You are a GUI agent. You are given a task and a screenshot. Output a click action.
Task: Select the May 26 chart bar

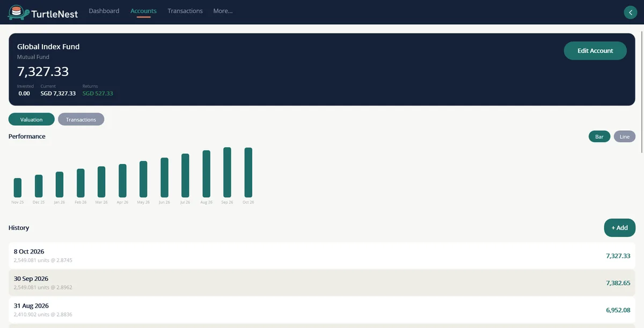(x=143, y=179)
